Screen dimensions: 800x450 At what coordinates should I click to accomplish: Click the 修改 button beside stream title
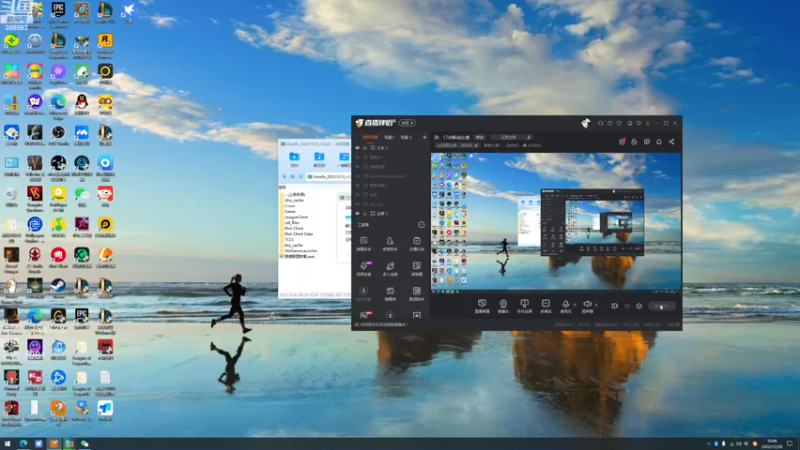coord(480,137)
